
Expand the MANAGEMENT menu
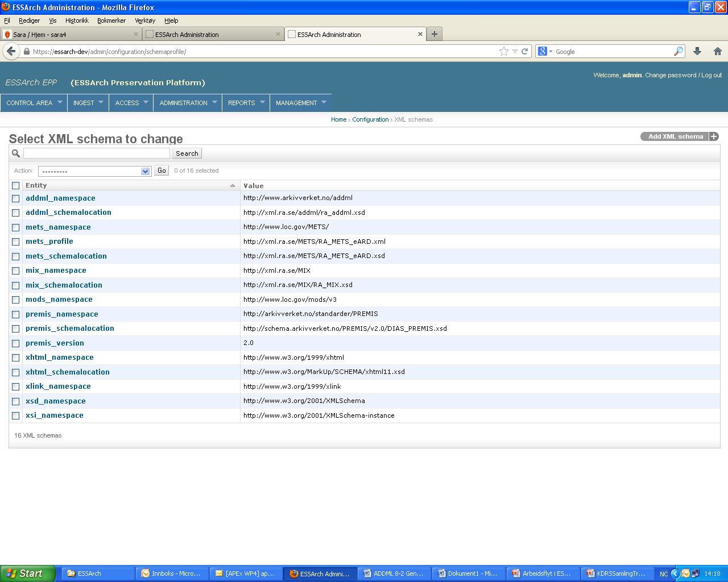pos(301,103)
